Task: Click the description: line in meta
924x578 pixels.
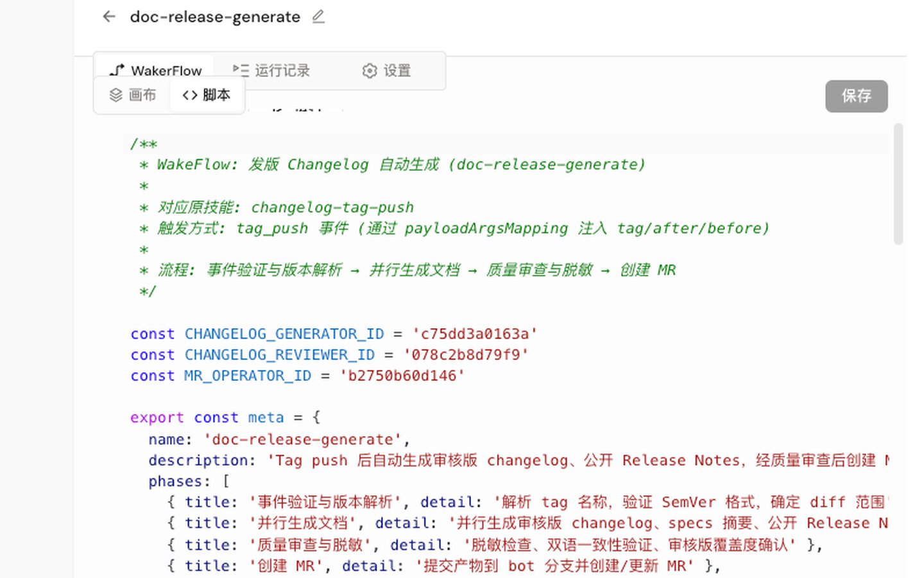Action: click(x=518, y=460)
